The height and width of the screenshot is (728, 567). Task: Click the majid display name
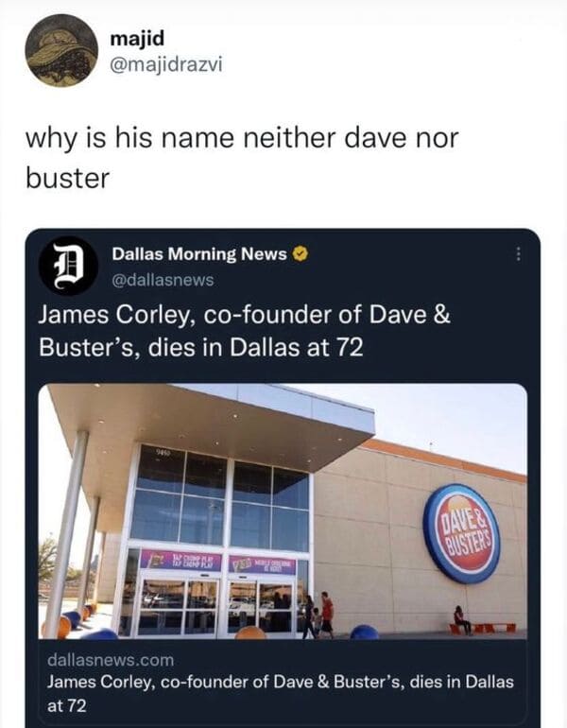coord(137,38)
